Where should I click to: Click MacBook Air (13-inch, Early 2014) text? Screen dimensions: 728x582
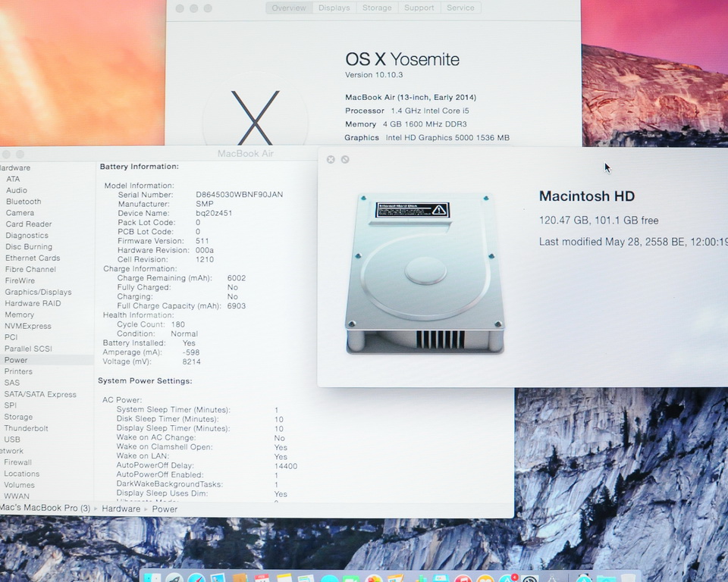click(410, 98)
